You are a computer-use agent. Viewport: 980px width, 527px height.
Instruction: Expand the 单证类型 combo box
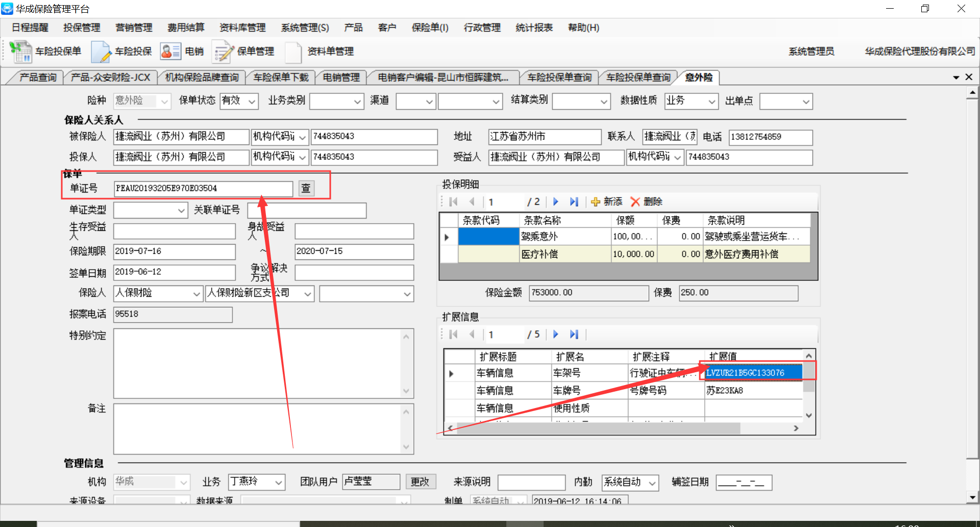click(x=182, y=210)
